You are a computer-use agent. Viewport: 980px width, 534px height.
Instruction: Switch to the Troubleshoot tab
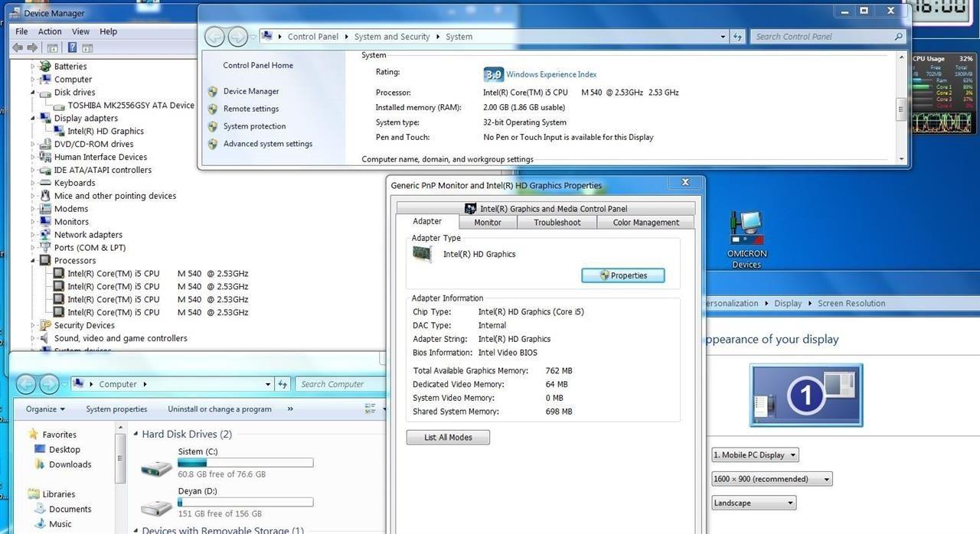557,223
